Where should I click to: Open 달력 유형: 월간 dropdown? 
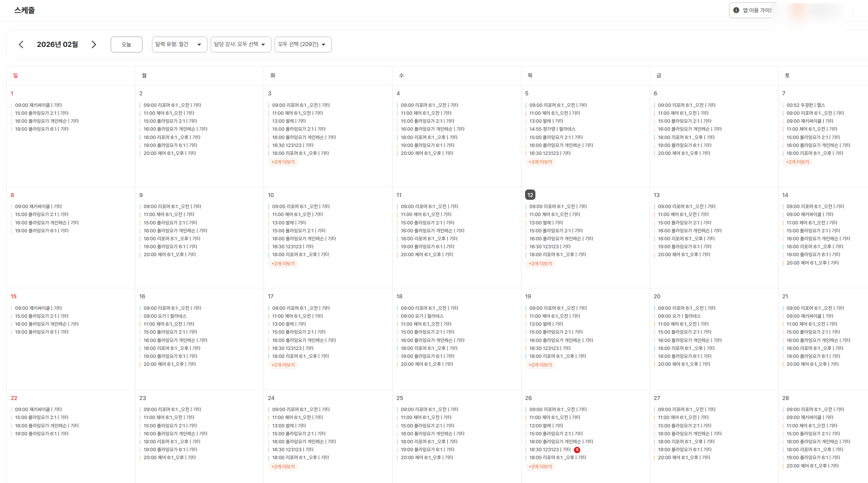click(179, 44)
